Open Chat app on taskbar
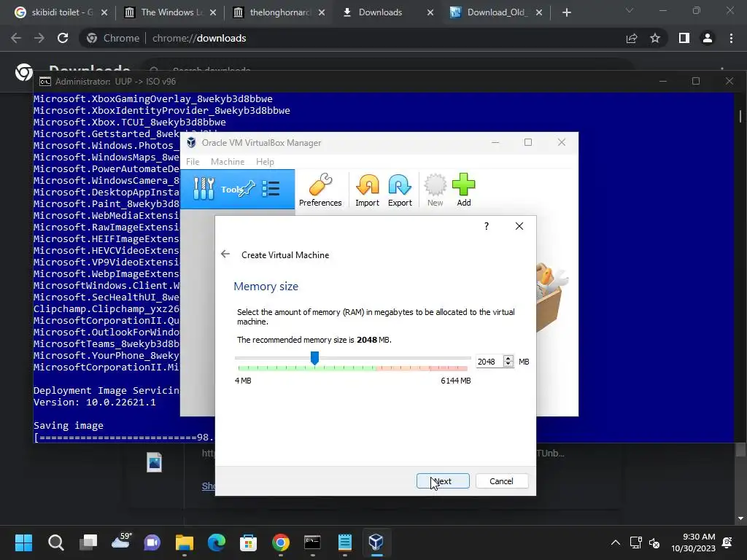747x560 pixels. 152,542
